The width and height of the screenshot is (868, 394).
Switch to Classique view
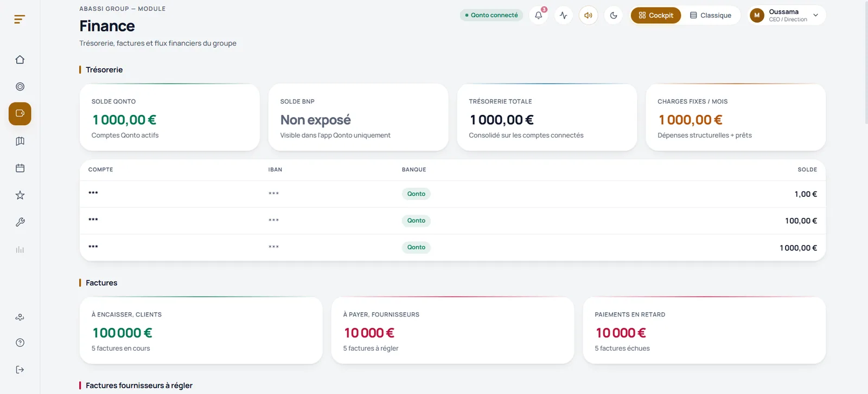(x=711, y=15)
